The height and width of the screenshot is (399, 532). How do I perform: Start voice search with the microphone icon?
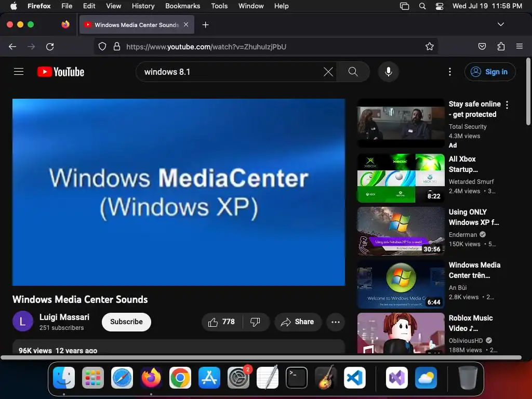click(x=389, y=72)
